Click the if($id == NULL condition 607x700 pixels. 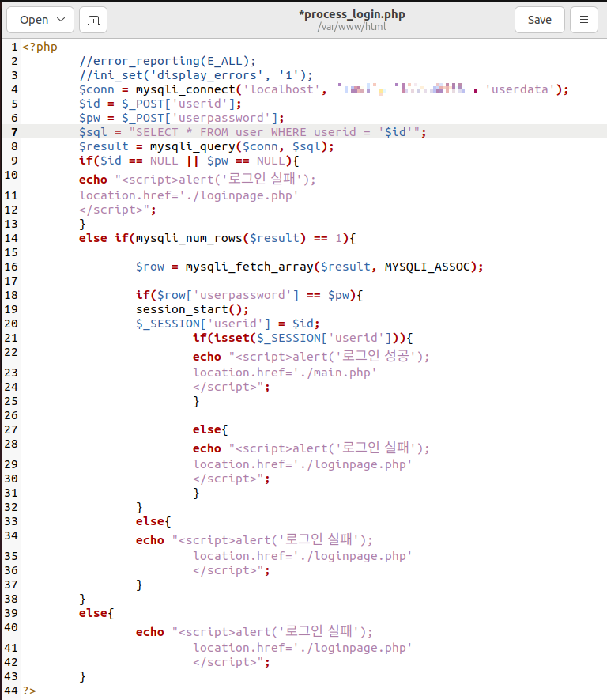129,161
